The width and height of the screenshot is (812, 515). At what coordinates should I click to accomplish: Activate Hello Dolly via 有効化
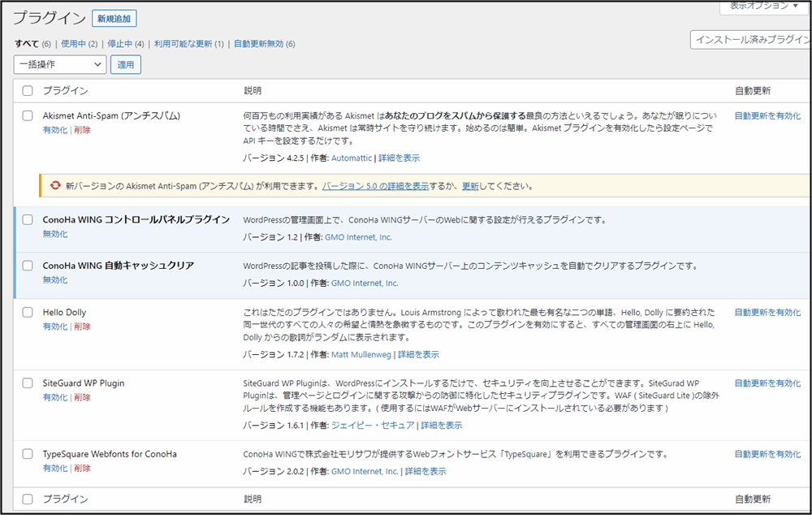pyautogui.click(x=55, y=327)
